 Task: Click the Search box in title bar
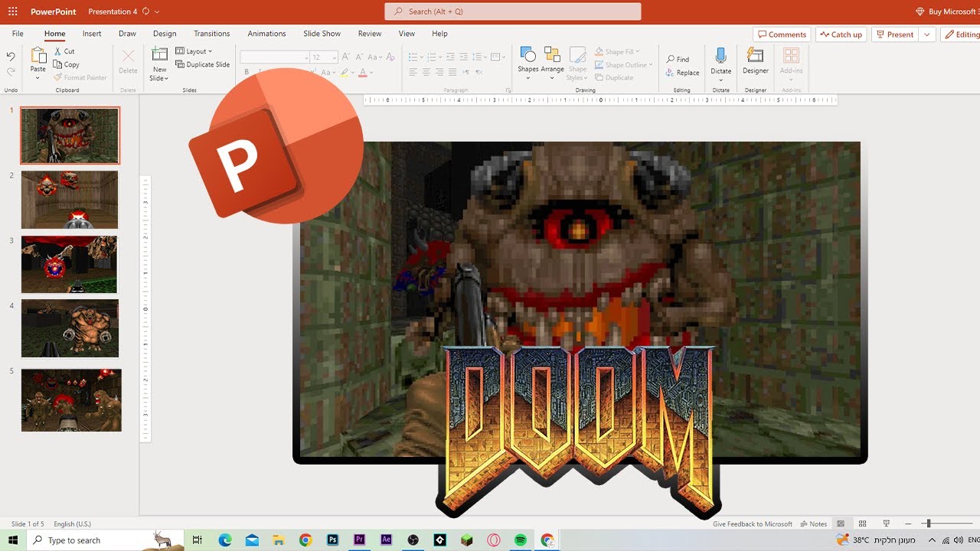pos(513,11)
